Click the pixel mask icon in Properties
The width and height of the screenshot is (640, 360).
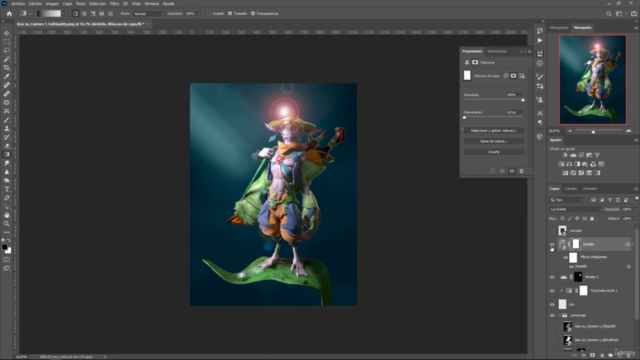click(513, 76)
